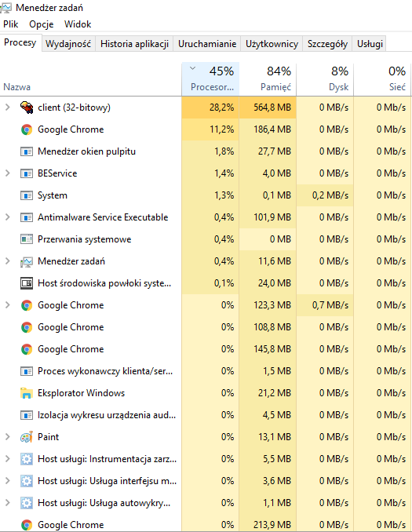Select Host środowiska powłoki icon
Screen dimensions: 412x532
(x=27, y=283)
